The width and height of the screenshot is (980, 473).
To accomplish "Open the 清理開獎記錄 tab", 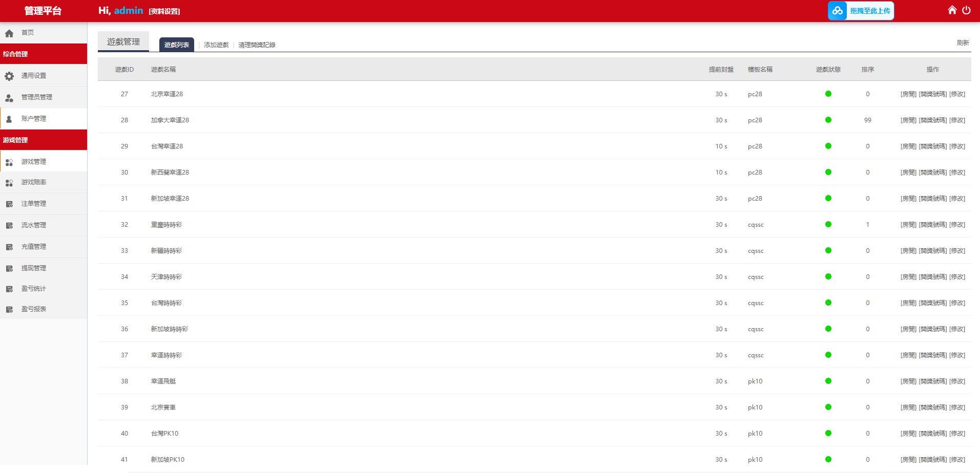I will click(x=257, y=45).
